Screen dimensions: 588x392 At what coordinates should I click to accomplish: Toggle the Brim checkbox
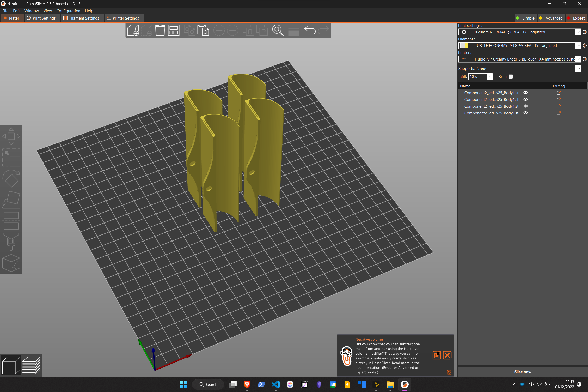(511, 77)
